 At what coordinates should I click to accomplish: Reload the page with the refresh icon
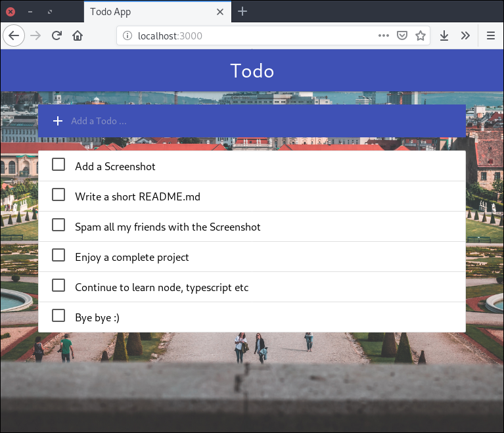(57, 35)
